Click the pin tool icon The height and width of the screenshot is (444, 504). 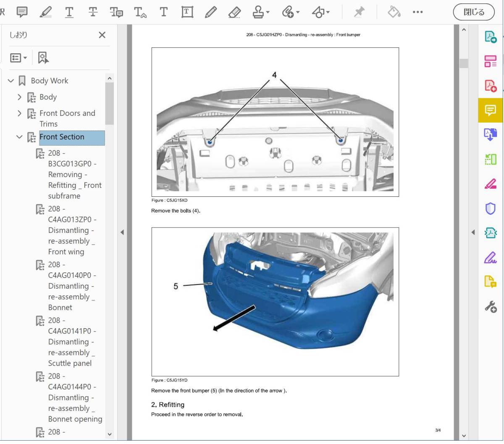coord(359,12)
